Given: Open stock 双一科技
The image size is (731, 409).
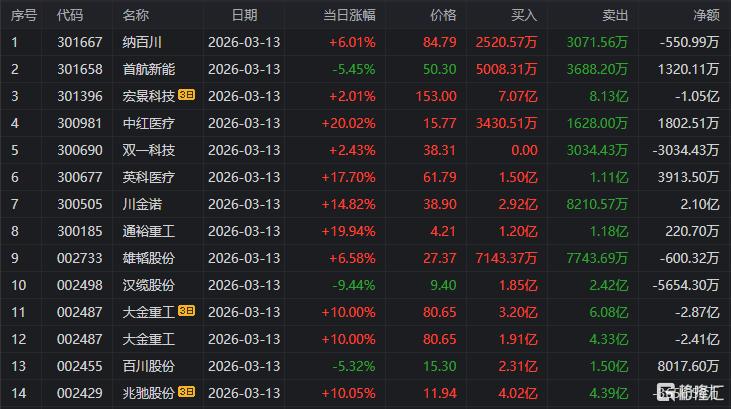Looking at the screenshot, I should [148, 150].
